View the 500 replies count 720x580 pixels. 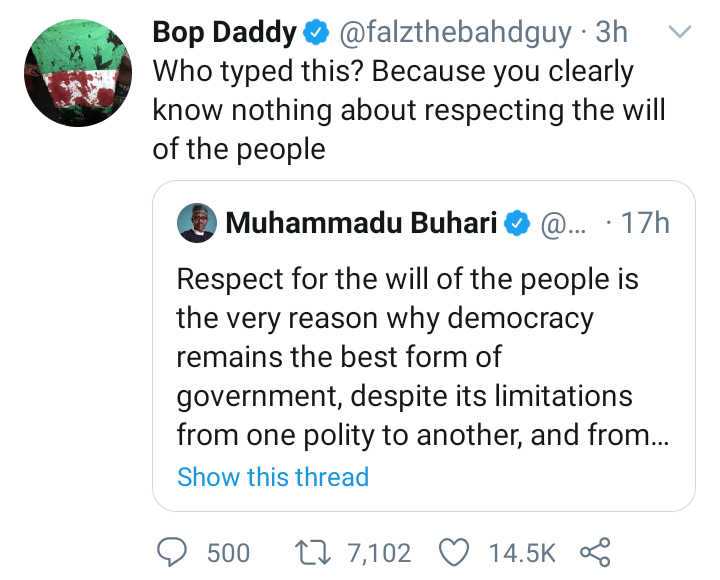point(228,552)
